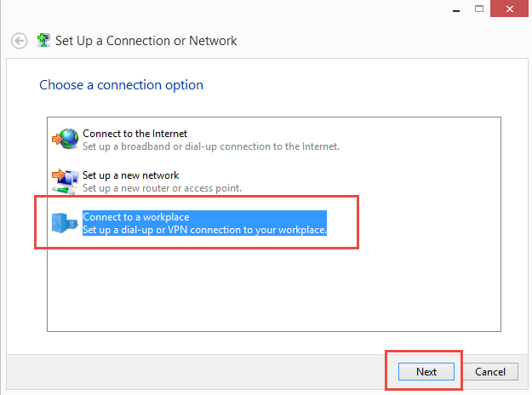Image resolution: width=532 pixels, height=395 pixels.
Task: Click the 'Choose a connection option' heading
Action: [x=122, y=85]
